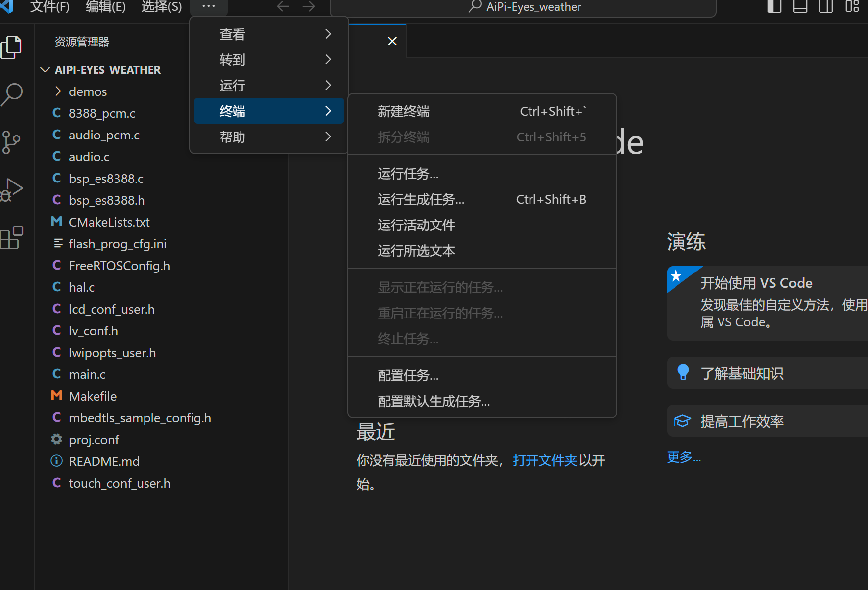Choose 运行所选文本 menu item
The image size is (868, 590).
[482, 251]
